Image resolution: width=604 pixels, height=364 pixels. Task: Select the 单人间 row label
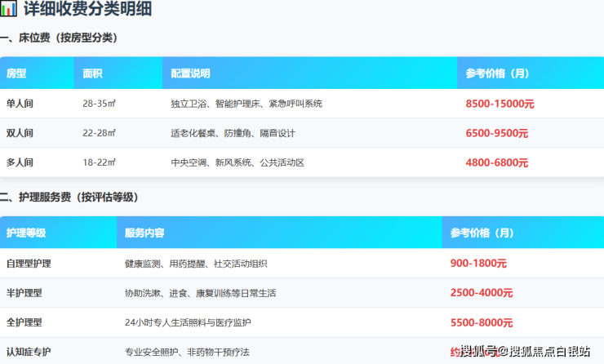20,104
